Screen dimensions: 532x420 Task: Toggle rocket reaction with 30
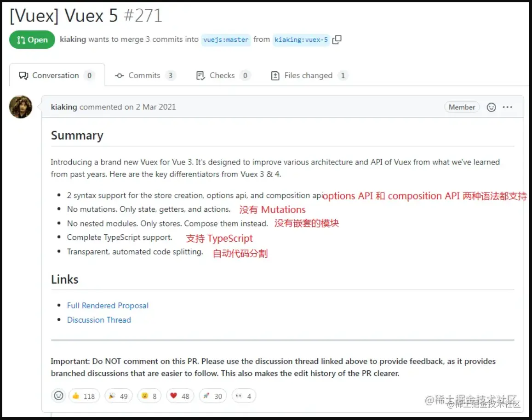coord(213,396)
